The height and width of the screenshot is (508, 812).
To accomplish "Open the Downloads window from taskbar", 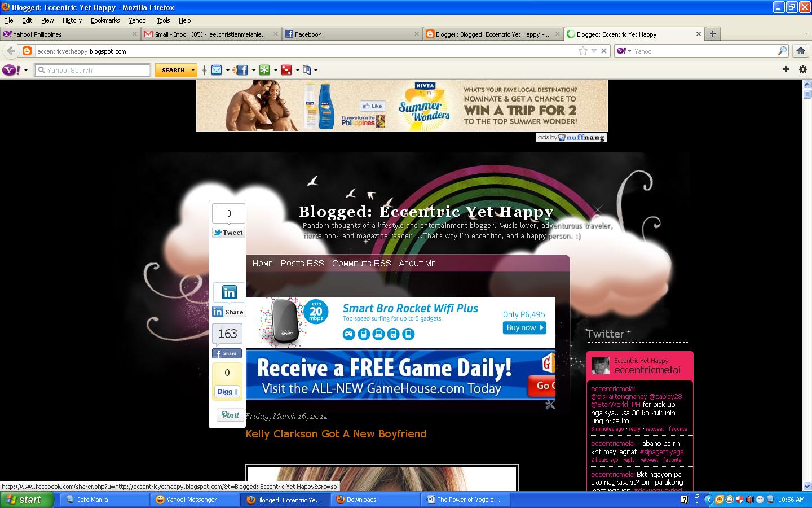I will 375,500.
